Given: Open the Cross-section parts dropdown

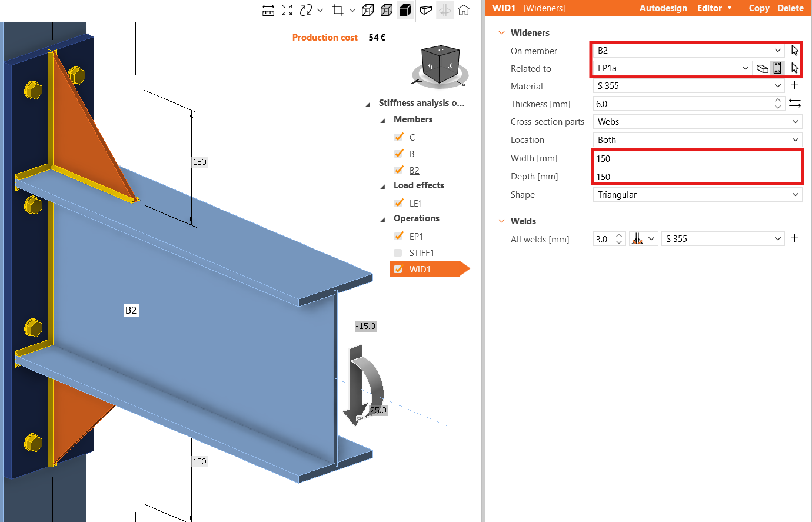Looking at the screenshot, I should tap(697, 122).
